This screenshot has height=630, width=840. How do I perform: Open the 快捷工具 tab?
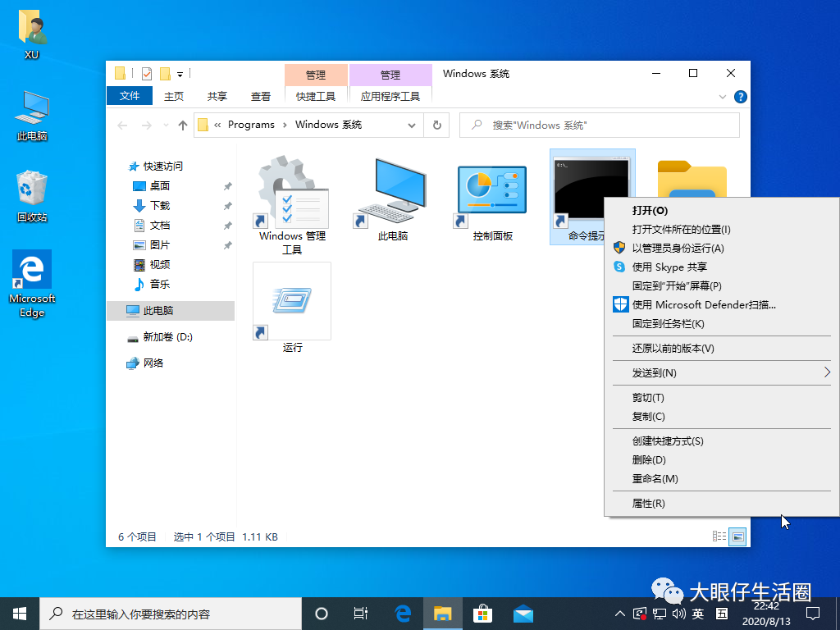tap(316, 97)
